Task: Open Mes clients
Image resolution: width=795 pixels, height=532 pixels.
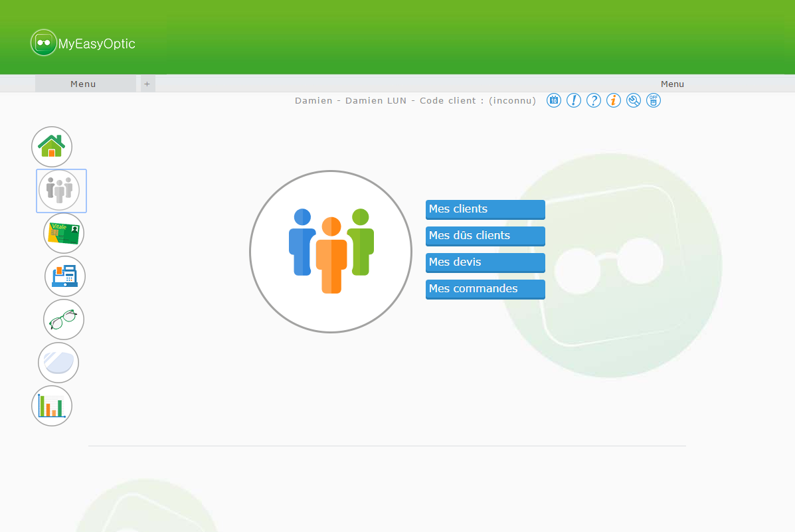Action: pos(486,209)
